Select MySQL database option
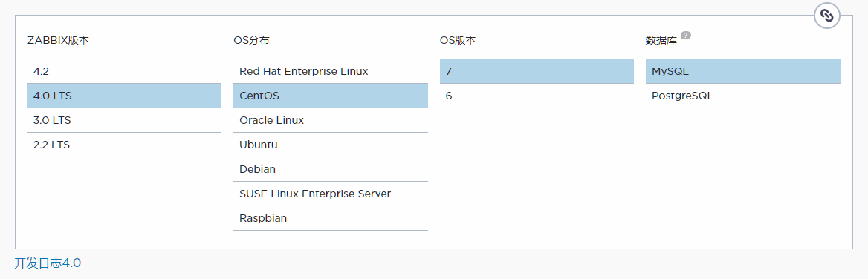The image size is (868, 279). [x=743, y=71]
